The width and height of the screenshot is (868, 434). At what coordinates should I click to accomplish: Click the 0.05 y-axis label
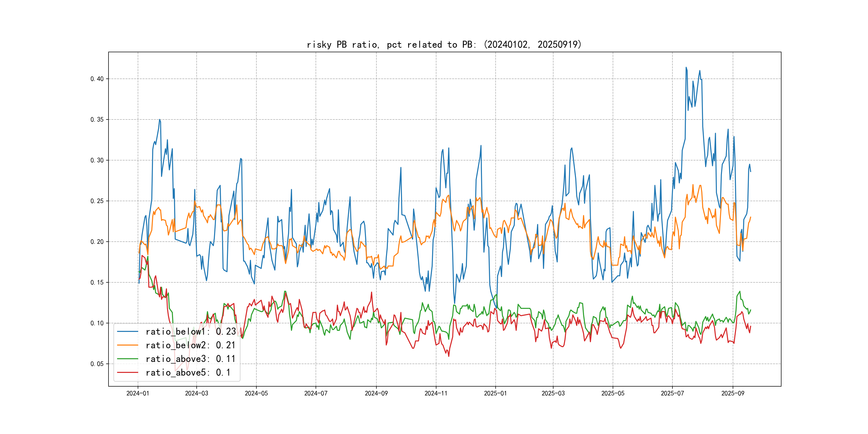click(x=97, y=364)
